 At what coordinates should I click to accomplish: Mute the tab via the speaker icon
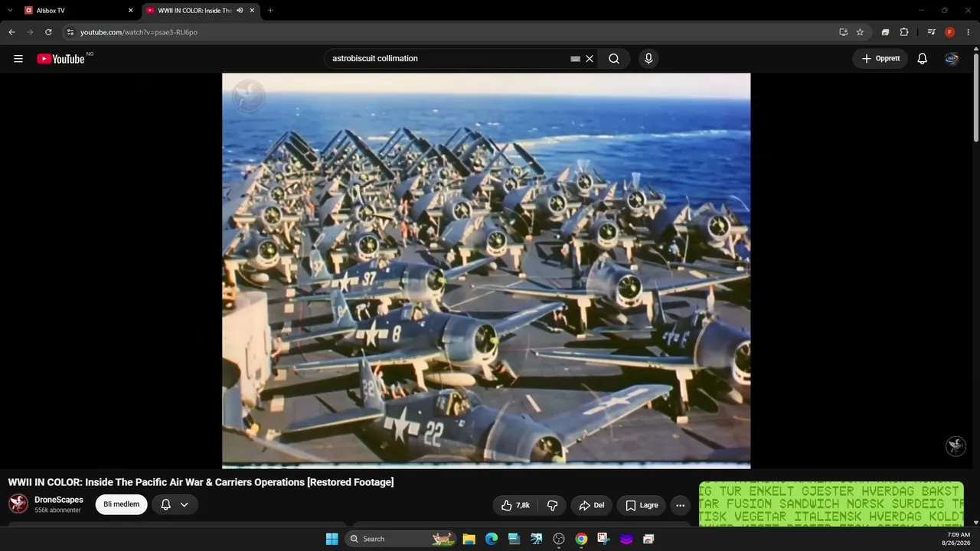click(x=240, y=11)
